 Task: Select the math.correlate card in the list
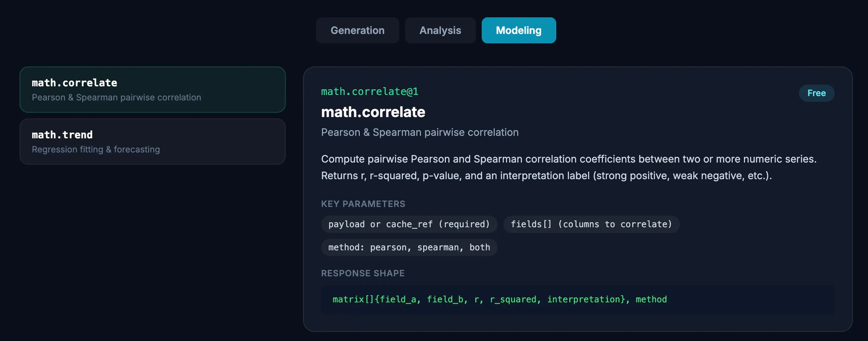[152, 90]
